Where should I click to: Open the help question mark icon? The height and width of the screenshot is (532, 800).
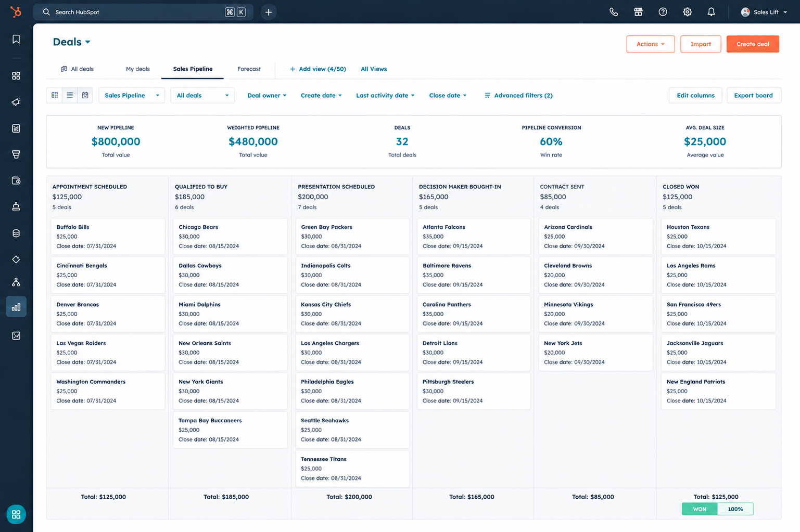tap(663, 12)
